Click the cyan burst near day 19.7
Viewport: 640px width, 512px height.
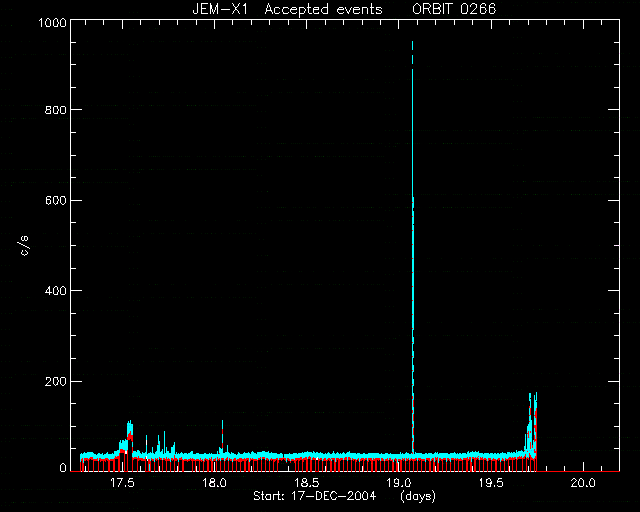pyautogui.click(x=531, y=423)
